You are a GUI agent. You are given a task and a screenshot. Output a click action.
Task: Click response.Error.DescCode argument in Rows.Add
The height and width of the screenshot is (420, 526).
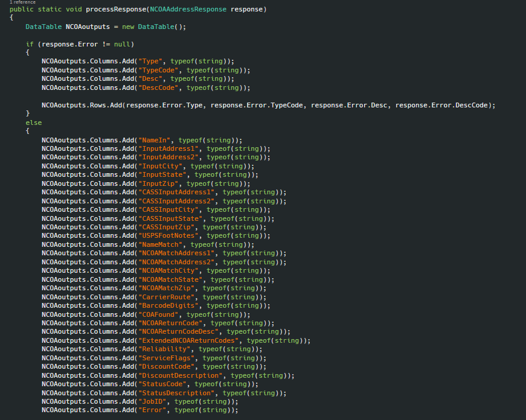pyautogui.click(x=441, y=105)
